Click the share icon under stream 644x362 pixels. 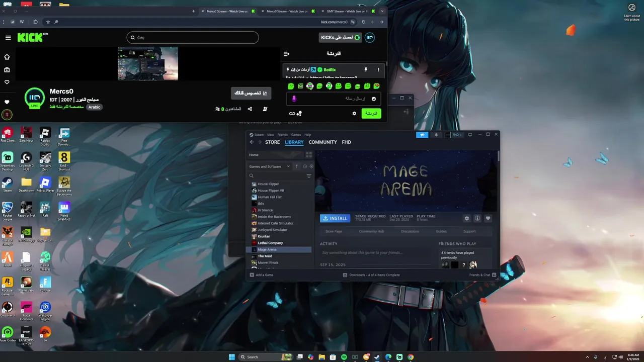point(250,109)
